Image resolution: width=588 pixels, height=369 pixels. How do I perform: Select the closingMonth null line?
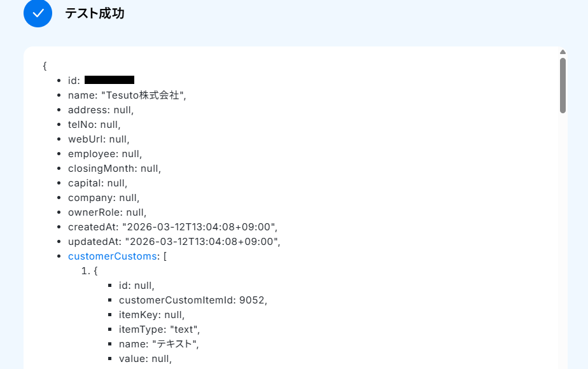point(115,169)
